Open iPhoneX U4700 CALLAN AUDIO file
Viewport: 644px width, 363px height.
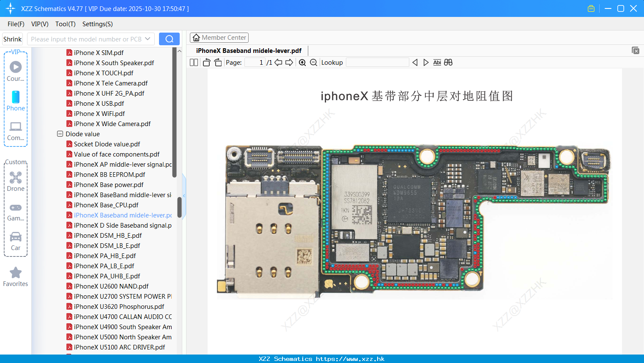(119, 316)
